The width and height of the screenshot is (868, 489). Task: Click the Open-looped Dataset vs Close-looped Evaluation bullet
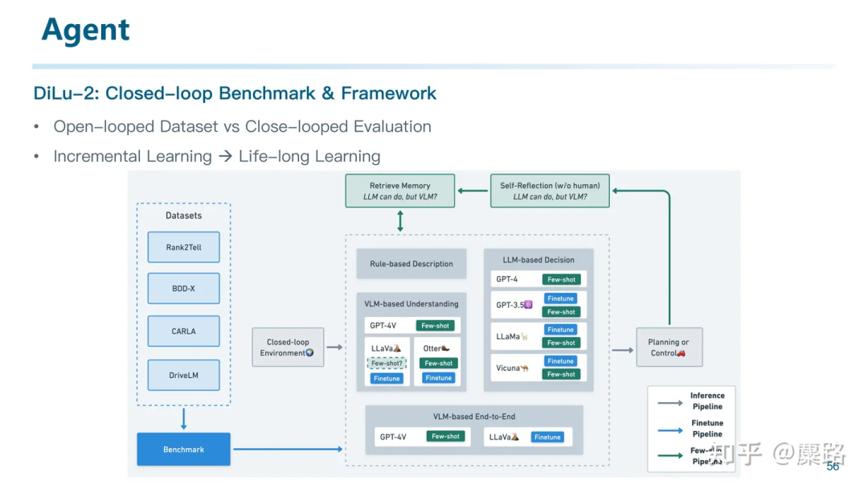tap(243, 126)
